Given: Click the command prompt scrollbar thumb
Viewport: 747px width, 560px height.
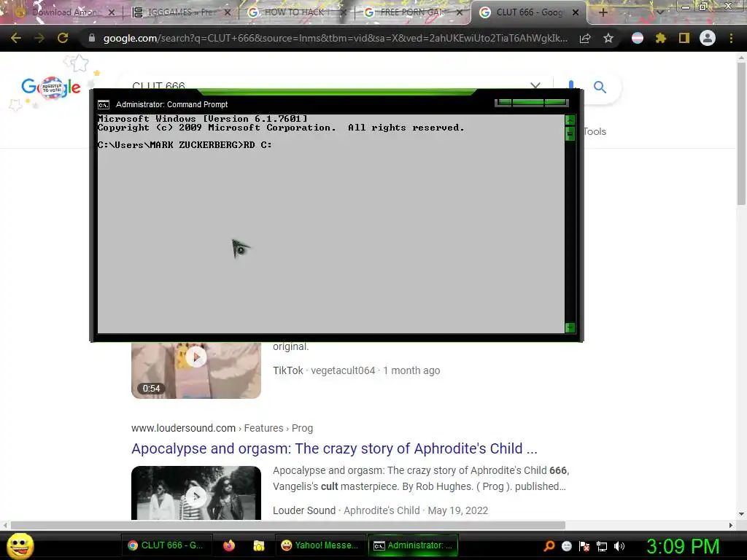Looking at the screenshot, I should 570,134.
